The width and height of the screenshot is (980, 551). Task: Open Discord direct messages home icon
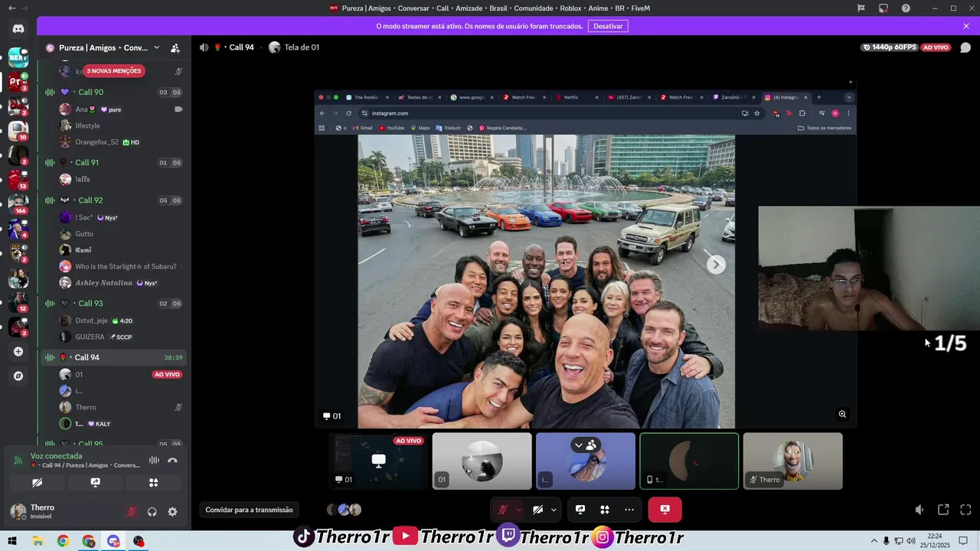pos(18,28)
